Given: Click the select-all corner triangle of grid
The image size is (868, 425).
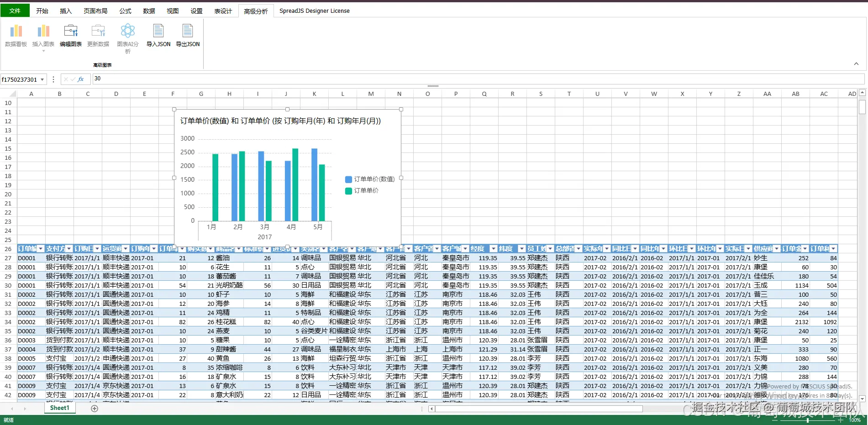Looking at the screenshot, I should point(13,94).
